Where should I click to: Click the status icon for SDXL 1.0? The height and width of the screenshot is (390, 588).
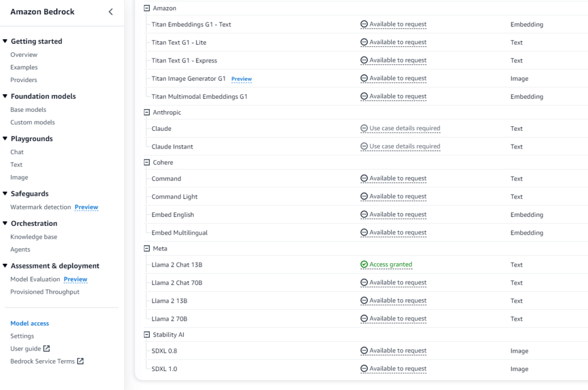[x=363, y=369]
